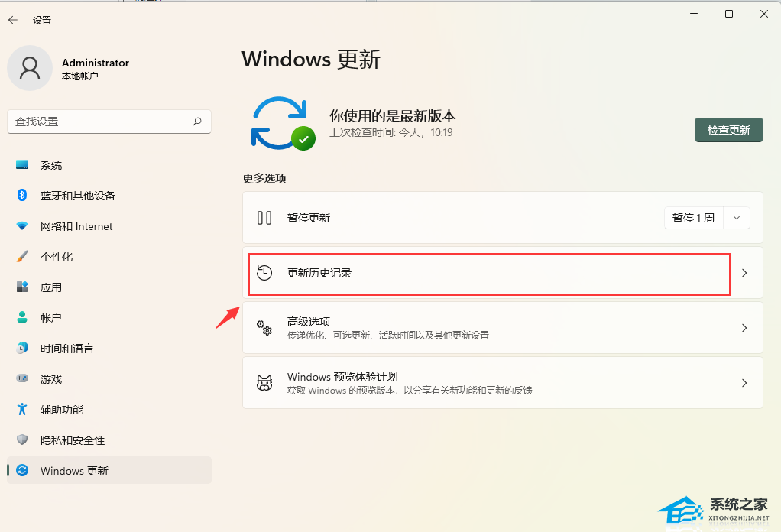Screen dimensions: 781x532
Task: Click the 隐私和安全性 shield icon
Action: tap(22, 440)
